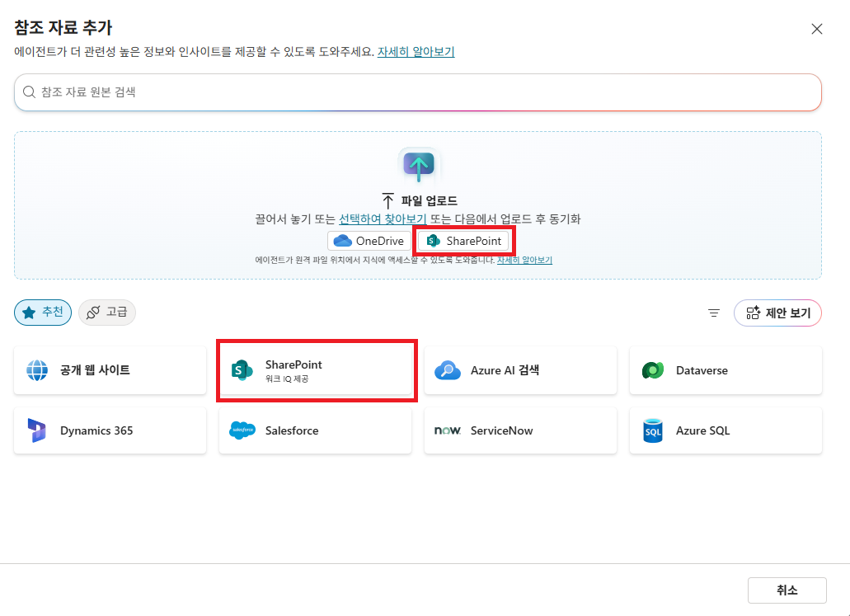
Task: Switch to the 고급 tab
Action: (107, 313)
